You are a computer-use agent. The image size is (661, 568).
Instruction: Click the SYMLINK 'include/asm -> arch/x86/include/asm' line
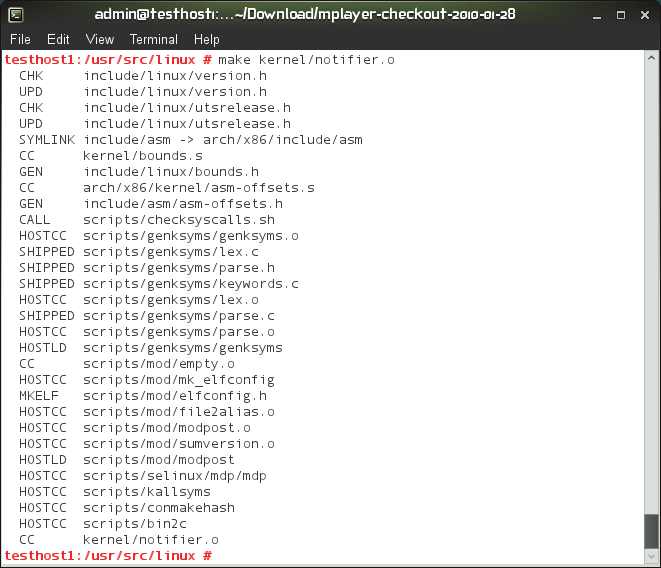pyautogui.click(x=191, y=140)
